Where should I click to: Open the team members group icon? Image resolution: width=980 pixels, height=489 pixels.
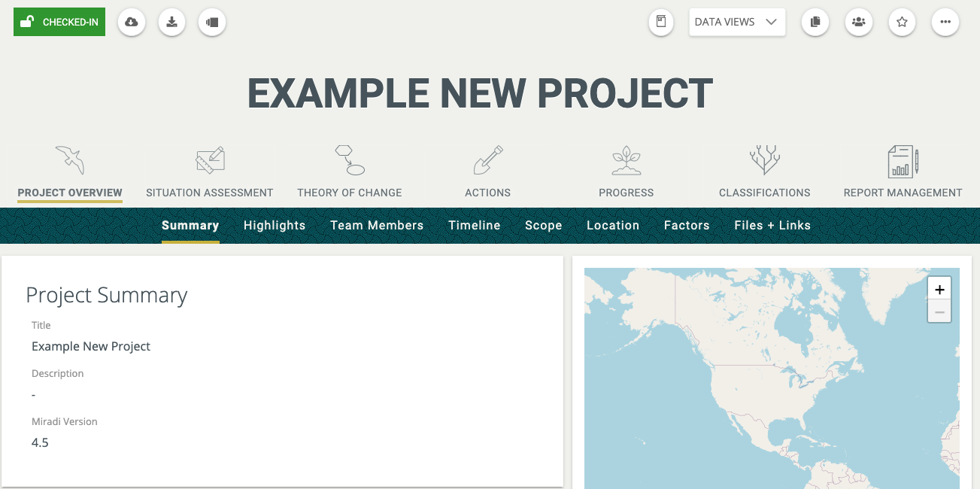pyautogui.click(x=858, y=23)
